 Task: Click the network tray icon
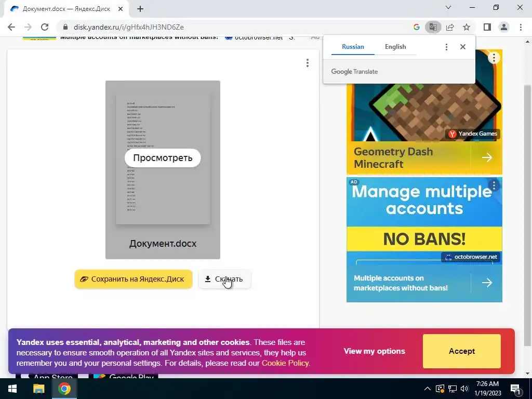(x=453, y=389)
